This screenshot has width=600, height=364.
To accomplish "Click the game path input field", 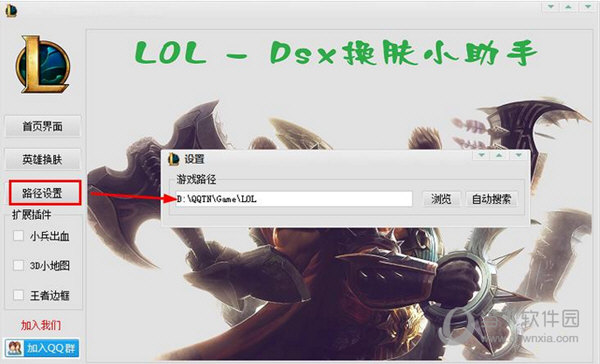I will click(x=294, y=199).
